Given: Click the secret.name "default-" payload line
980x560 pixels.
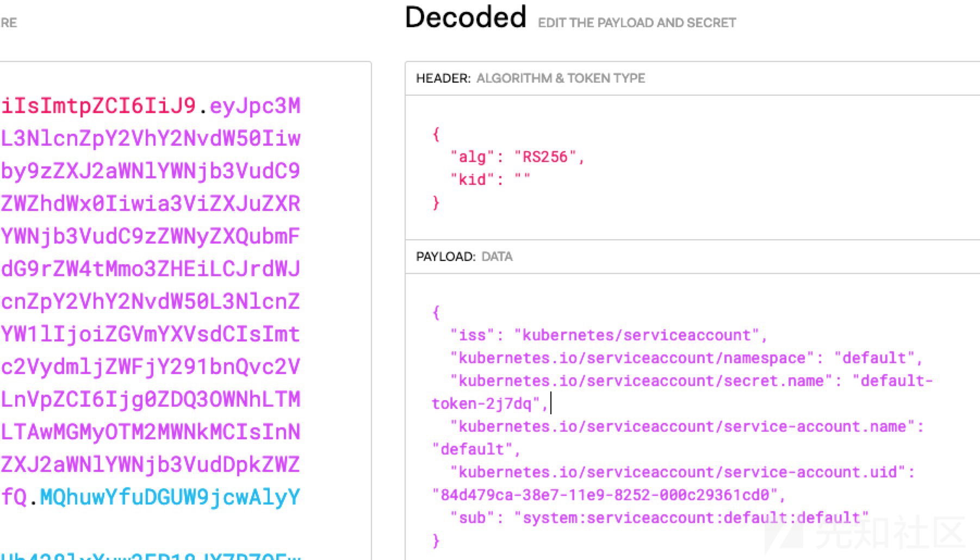Looking at the screenshot, I should [x=691, y=381].
